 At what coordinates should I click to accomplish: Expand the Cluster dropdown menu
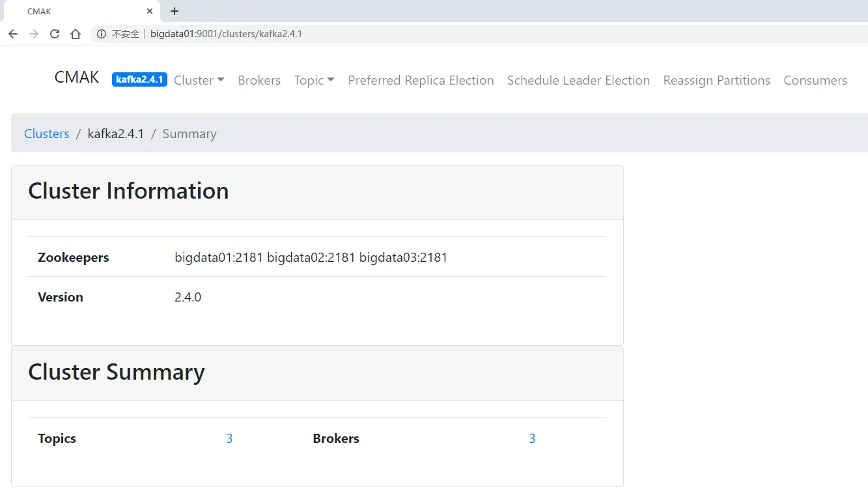coord(199,80)
